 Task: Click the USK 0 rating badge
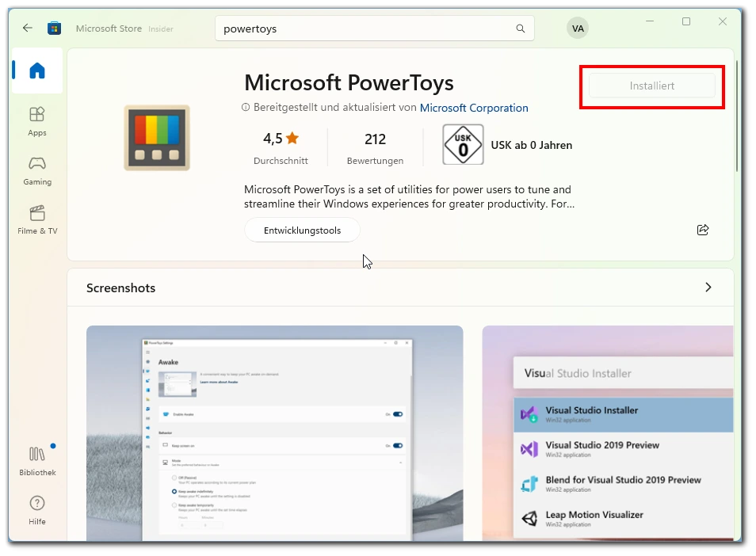click(x=463, y=144)
